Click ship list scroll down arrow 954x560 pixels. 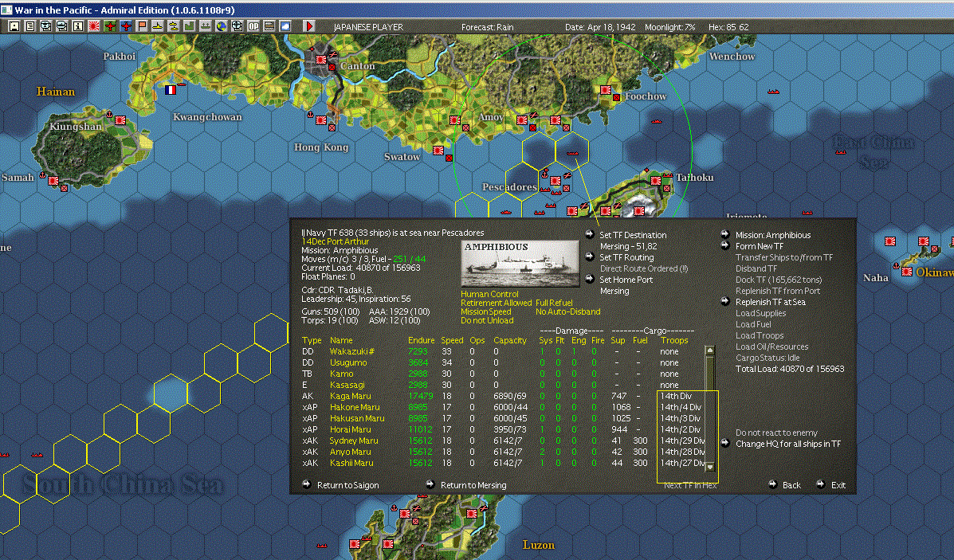coord(709,467)
